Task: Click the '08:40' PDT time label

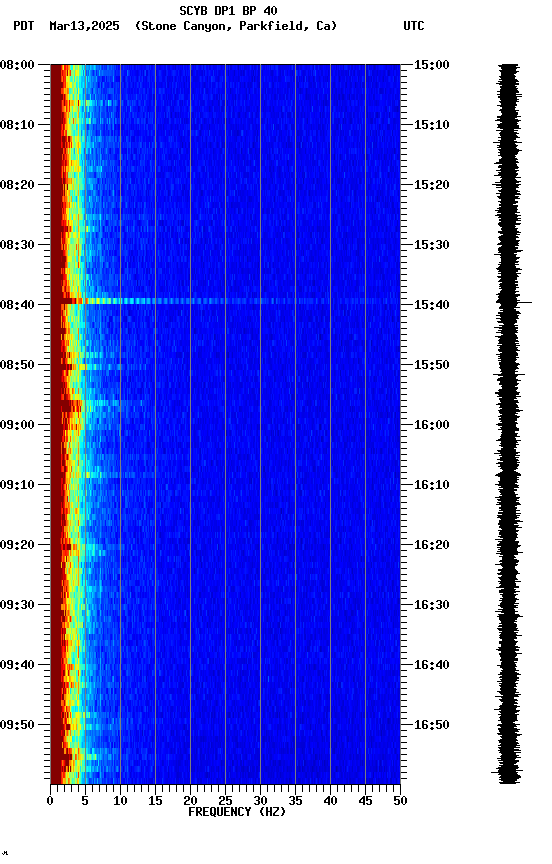Action: tap(17, 305)
